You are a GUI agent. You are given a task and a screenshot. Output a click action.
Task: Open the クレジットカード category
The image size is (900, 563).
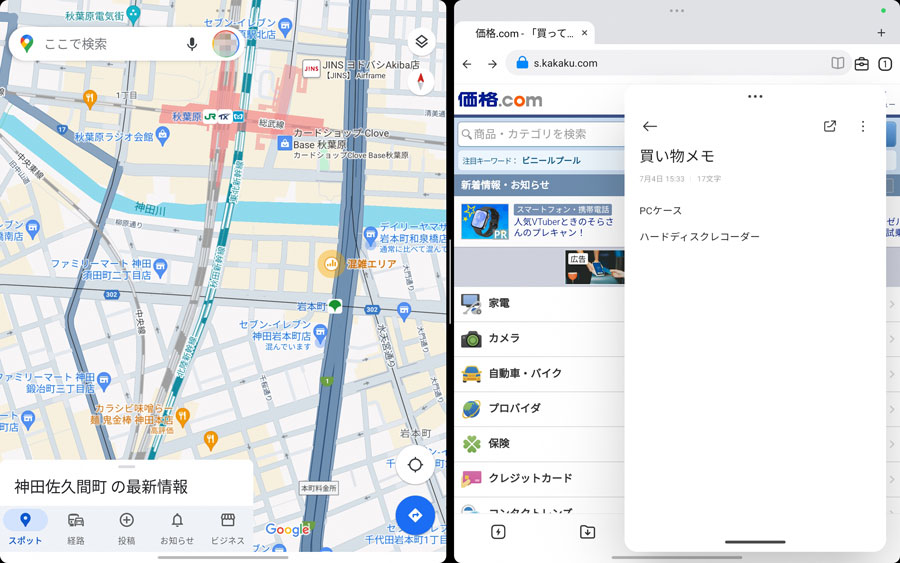[x=540, y=478]
